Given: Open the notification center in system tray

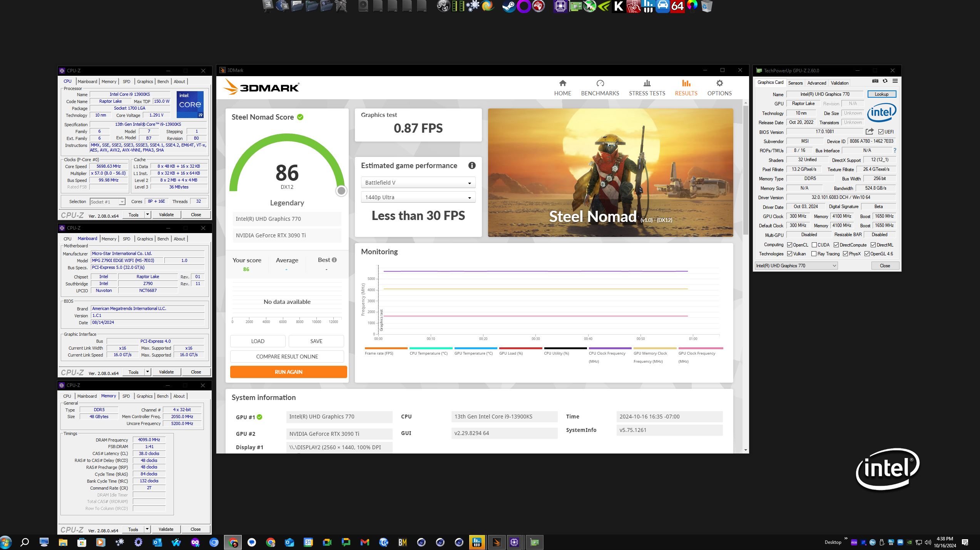Looking at the screenshot, I should 965,542.
